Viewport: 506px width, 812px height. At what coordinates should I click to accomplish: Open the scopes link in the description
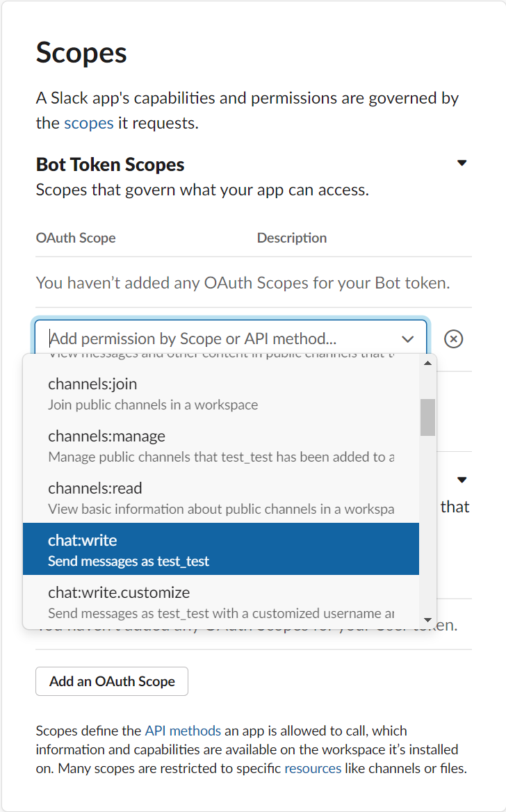88,123
